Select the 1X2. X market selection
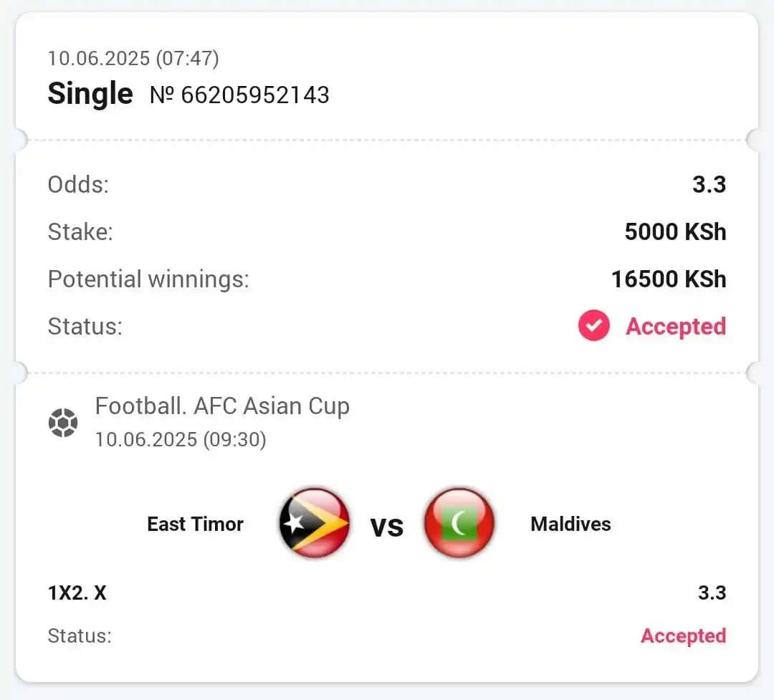 tap(77, 593)
